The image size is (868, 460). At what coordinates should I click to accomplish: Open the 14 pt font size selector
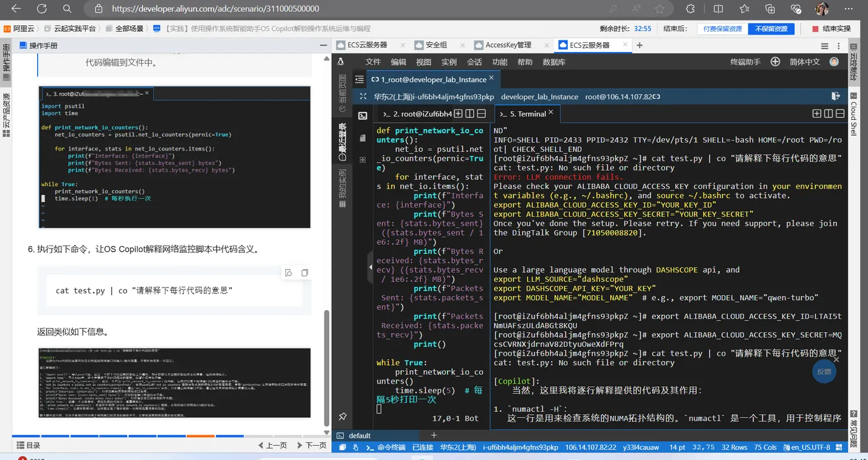677,447
